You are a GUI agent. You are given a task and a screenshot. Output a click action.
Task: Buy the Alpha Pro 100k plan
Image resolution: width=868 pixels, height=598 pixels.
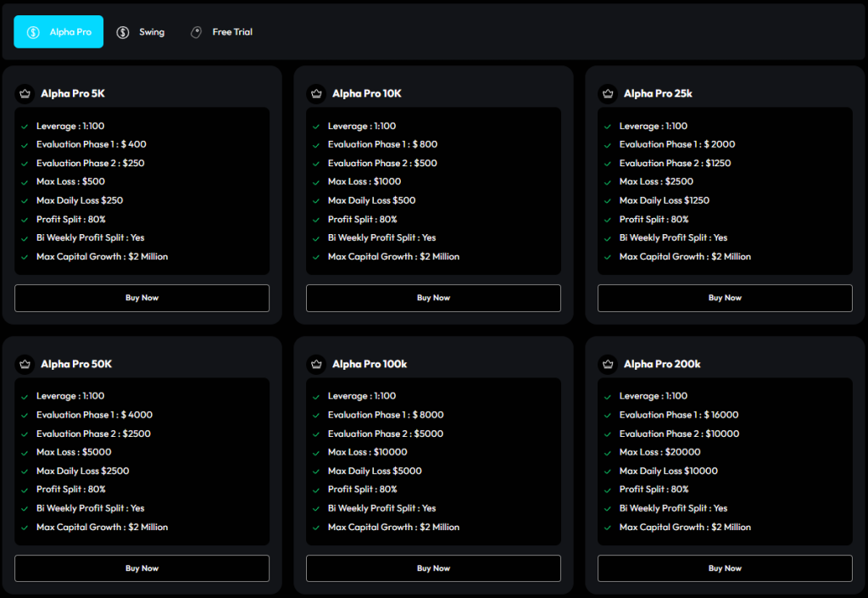[x=433, y=568]
